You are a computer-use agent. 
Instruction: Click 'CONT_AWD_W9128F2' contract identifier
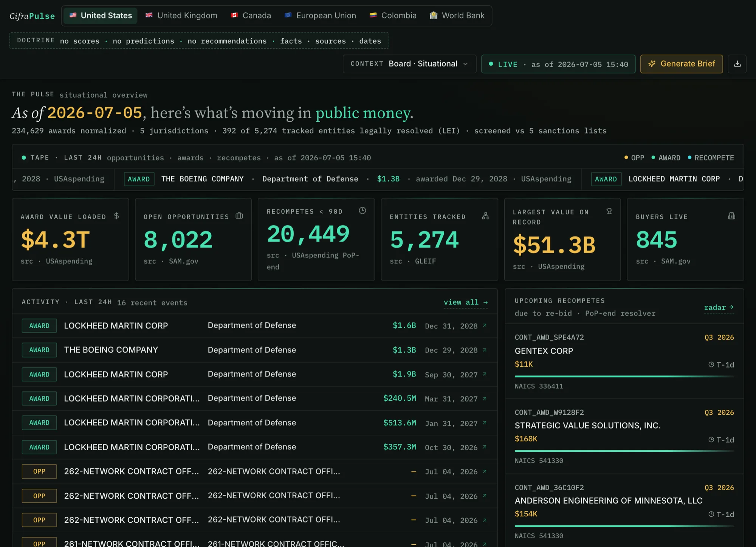click(x=549, y=412)
